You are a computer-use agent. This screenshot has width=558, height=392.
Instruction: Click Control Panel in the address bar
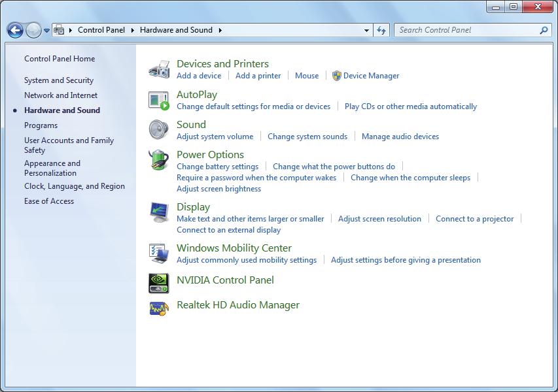[x=101, y=30]
